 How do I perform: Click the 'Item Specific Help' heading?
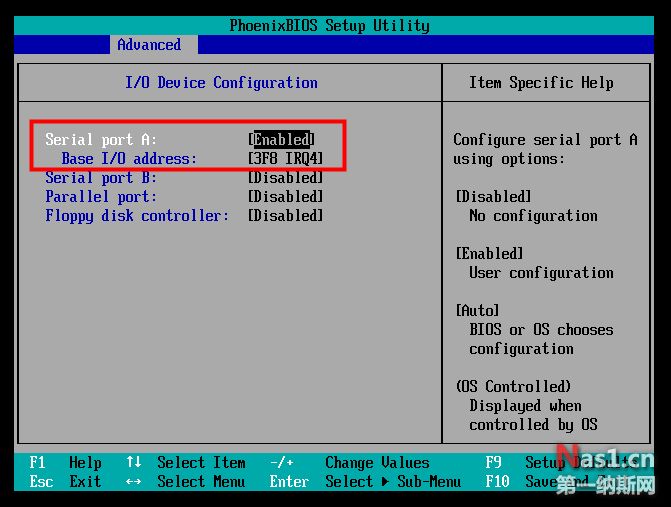[x=541, y=83]
